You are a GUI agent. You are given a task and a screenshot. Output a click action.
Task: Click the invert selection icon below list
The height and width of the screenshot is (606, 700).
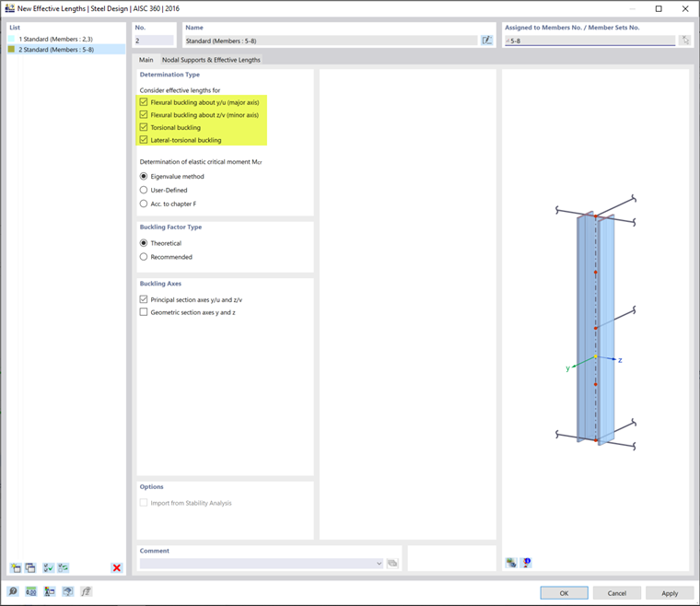(63, 567)
